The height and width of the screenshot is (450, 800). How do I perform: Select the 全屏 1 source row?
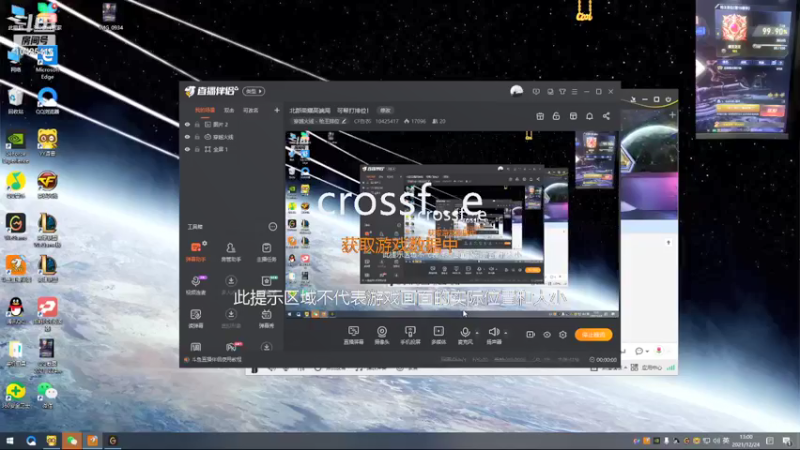point(231,149)
